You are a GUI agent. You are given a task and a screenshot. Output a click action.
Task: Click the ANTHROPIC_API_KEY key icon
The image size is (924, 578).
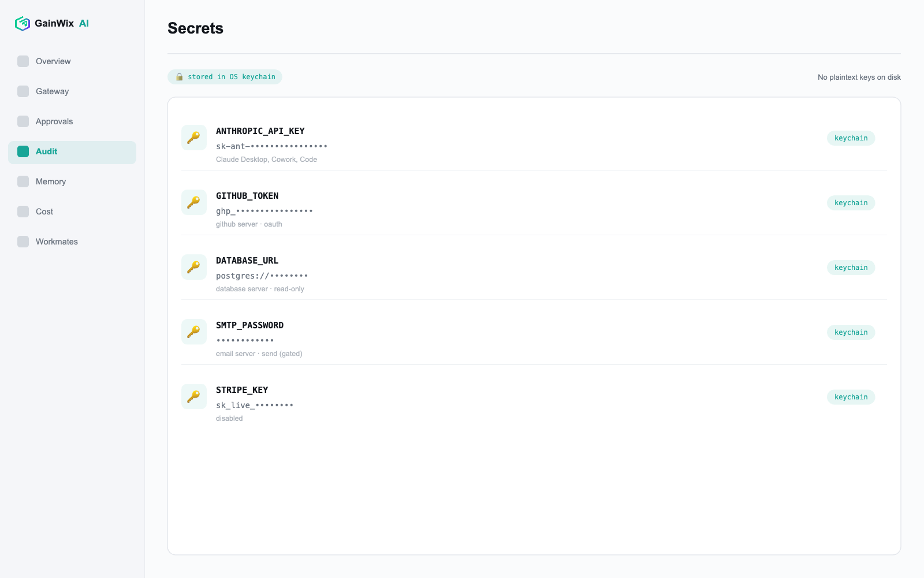click(x=194, y=138)
